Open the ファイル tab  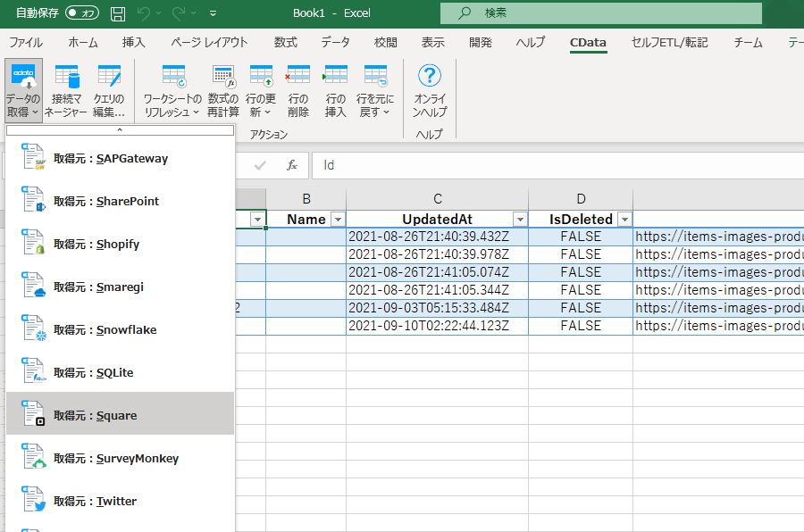[x=26, y=43]
